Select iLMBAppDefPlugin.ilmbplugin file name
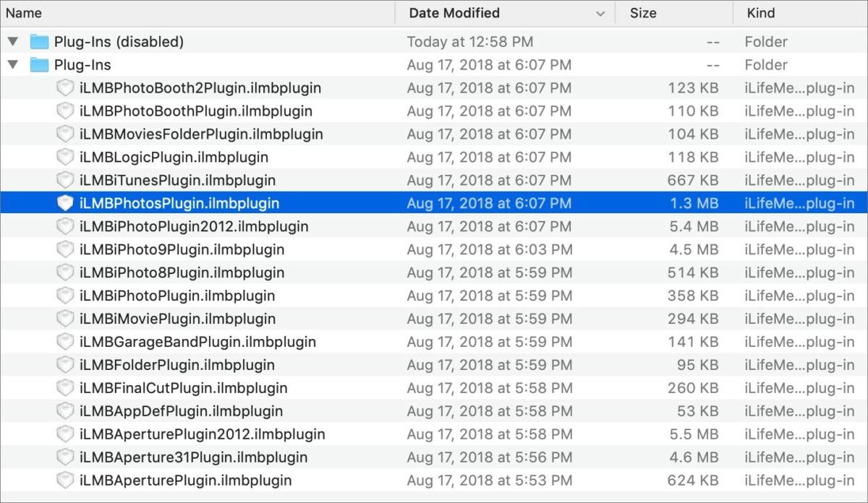 [x=181, y=411]
